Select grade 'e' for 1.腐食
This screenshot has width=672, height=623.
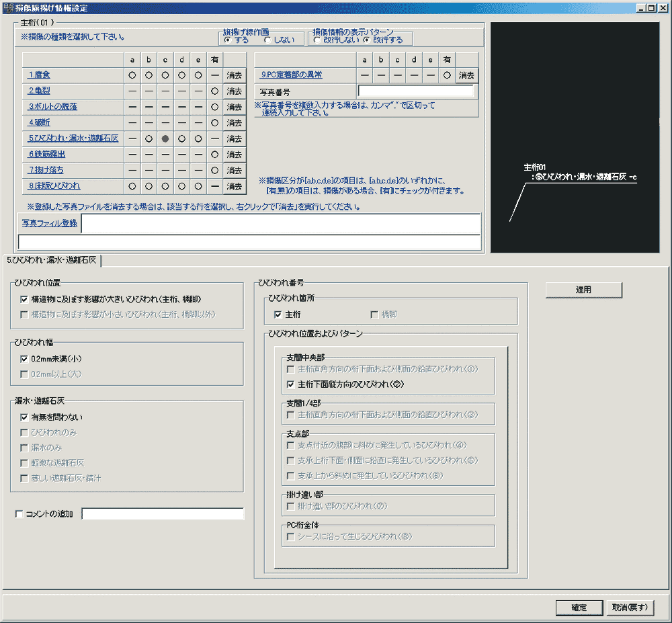click(198, 75)
